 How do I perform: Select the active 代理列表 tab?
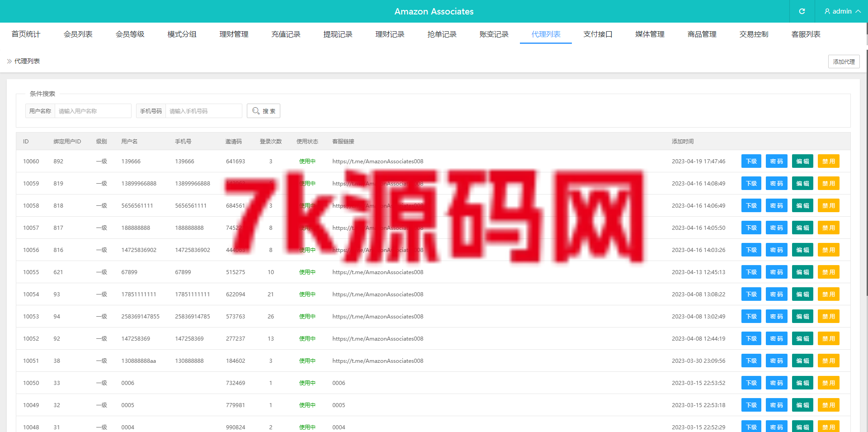click(x=546, y=34)
